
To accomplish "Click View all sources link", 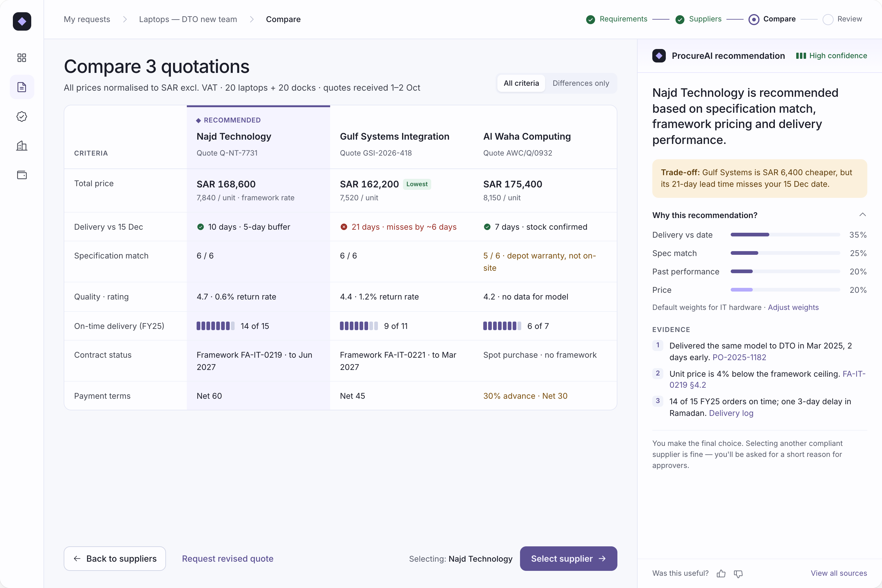I will (839, 573).
